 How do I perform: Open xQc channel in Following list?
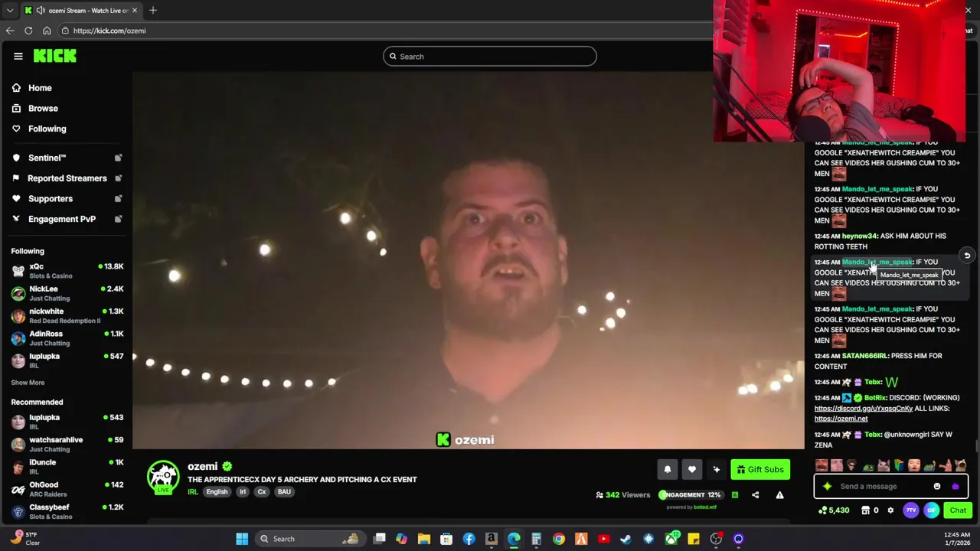pos(67,271)
